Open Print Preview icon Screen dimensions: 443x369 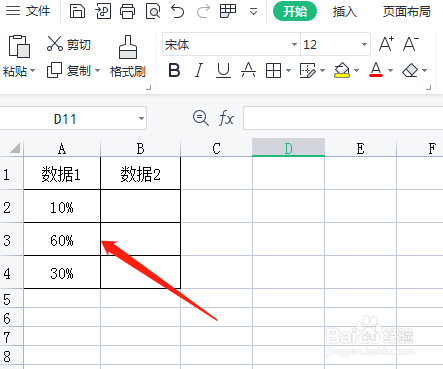pos(153,11)
